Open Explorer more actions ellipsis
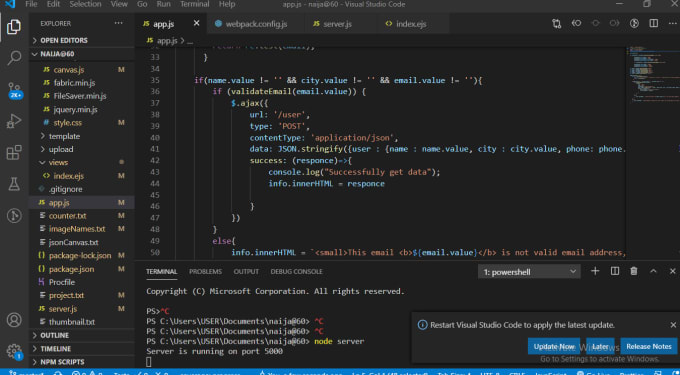This screenshot has height=375, width=680. tap(118, 23)
